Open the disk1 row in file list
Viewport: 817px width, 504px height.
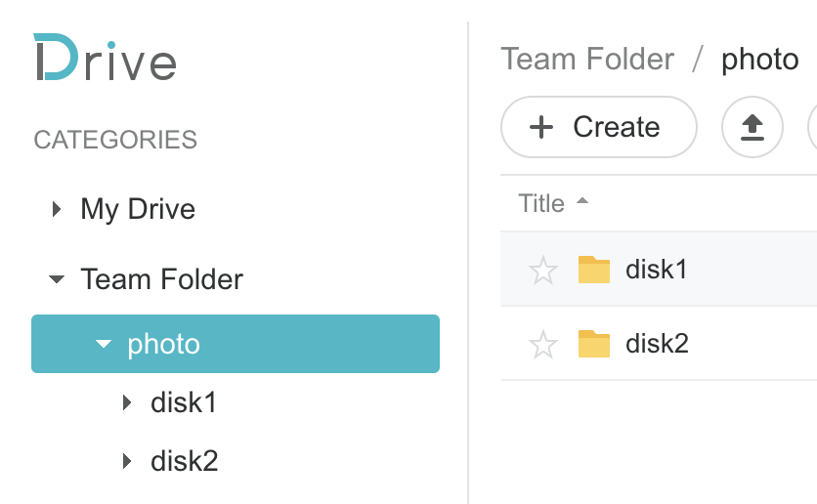pos(659,270)
